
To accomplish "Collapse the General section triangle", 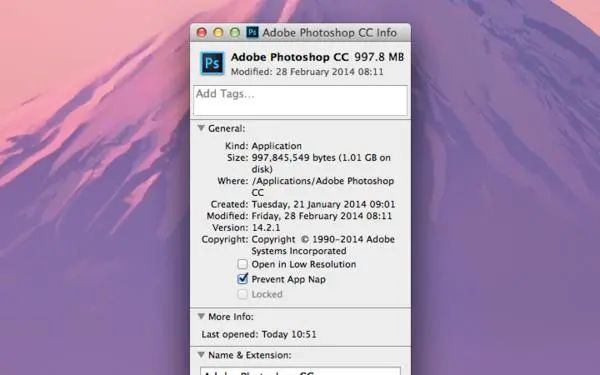I will click(x=201, y=128).
